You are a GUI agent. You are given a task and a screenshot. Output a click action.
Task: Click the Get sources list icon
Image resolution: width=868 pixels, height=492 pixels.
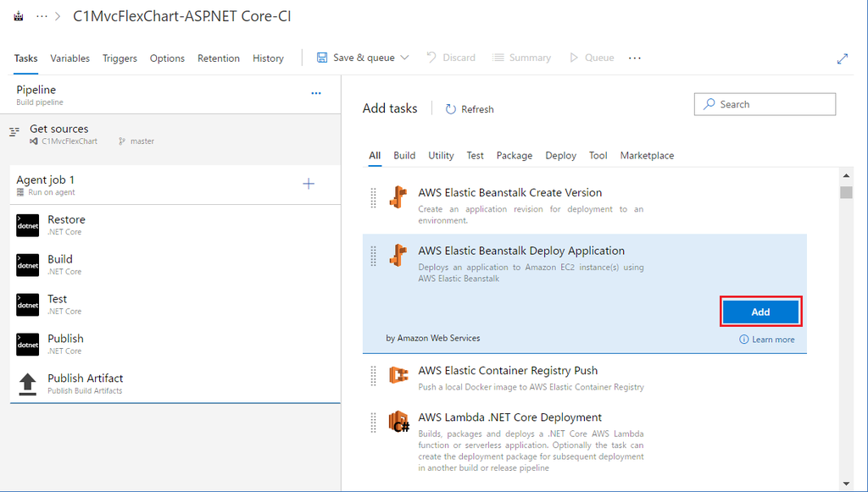coord(14,131)
